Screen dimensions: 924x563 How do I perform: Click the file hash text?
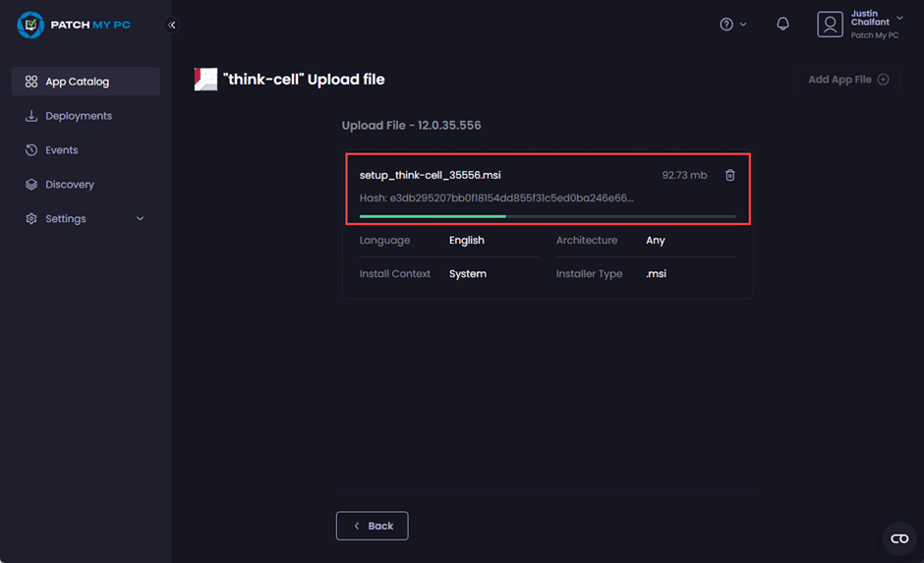coord(496,197)
